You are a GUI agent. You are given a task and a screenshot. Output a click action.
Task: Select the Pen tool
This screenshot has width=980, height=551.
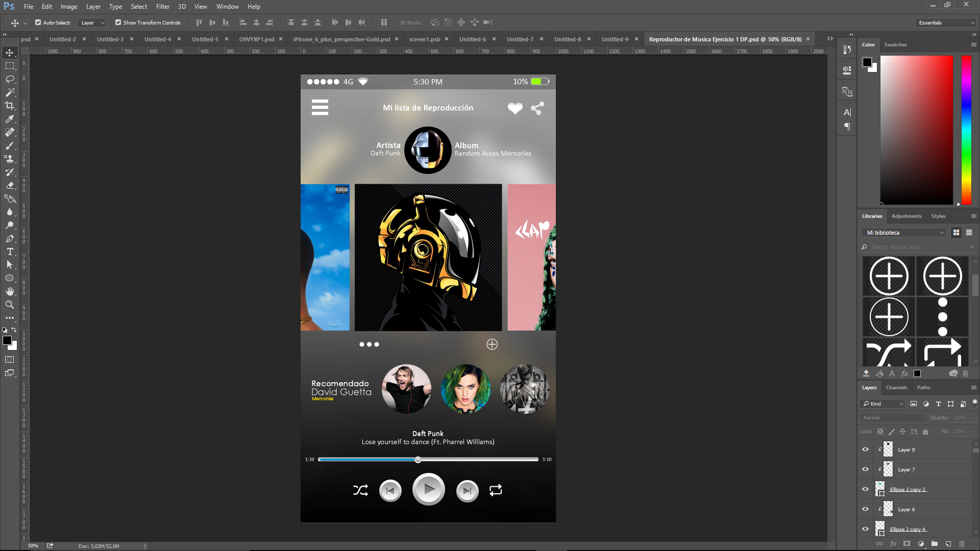10,238
